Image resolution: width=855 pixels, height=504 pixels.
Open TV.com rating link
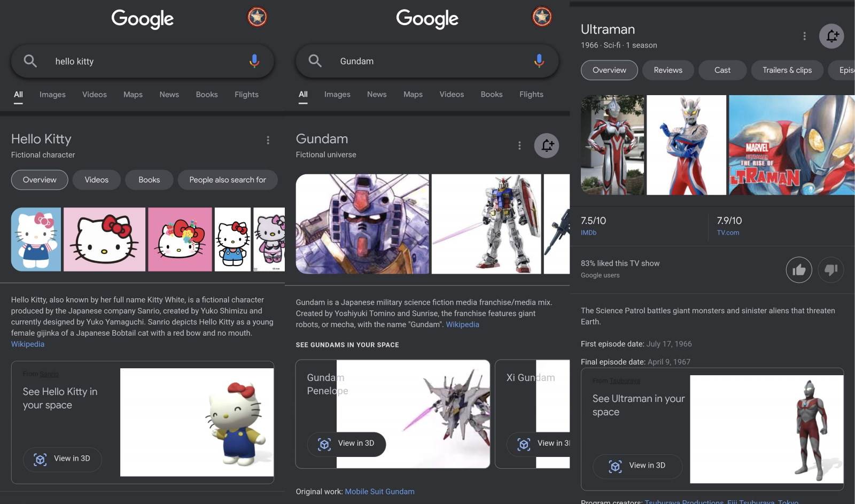(728, 232)
